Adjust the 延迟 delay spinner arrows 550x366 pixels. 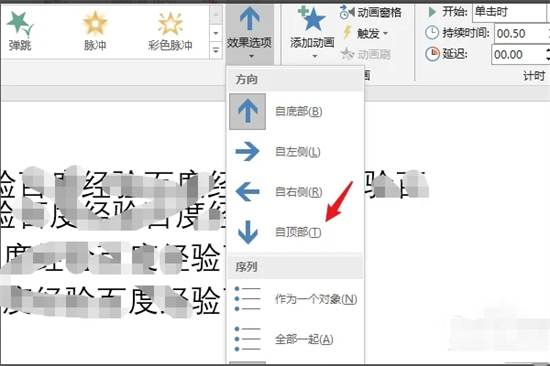(548, 54)
